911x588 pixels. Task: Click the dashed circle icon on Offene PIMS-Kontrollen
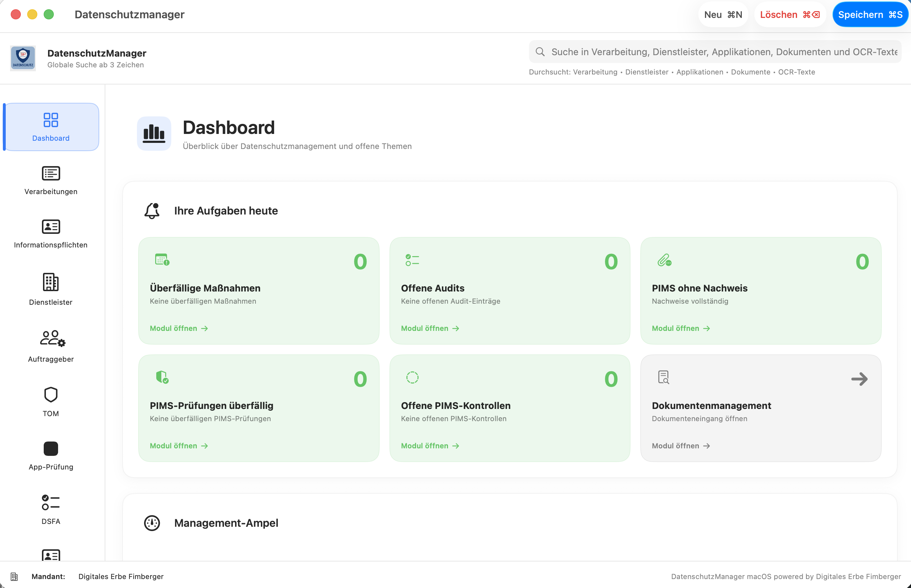(x=412, y=377)
